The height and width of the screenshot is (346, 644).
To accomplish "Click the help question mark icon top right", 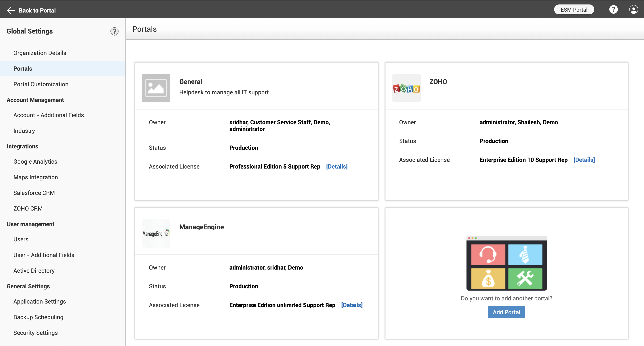I will (614, 9).
